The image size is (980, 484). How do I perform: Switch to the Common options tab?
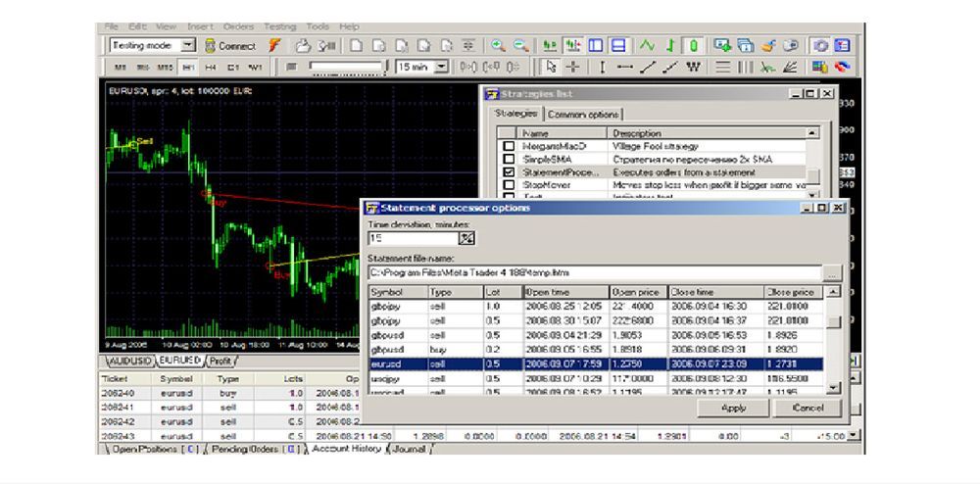[583, 115]
